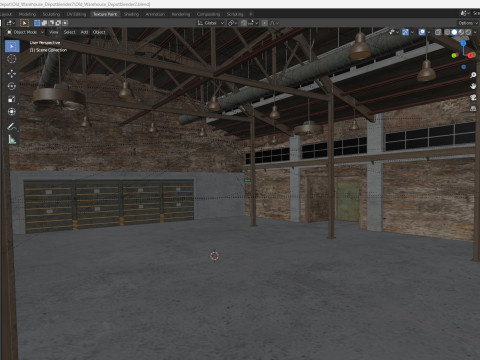The image size is (480, 360).
Task: Switch to the Animation workspace tab
Action: [155, 14]
